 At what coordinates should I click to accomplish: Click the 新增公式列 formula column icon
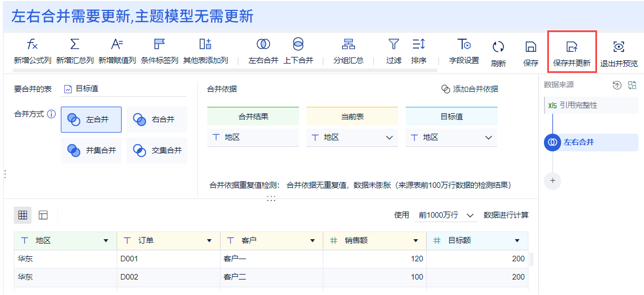pyautogui.click(x=33, y=45)
